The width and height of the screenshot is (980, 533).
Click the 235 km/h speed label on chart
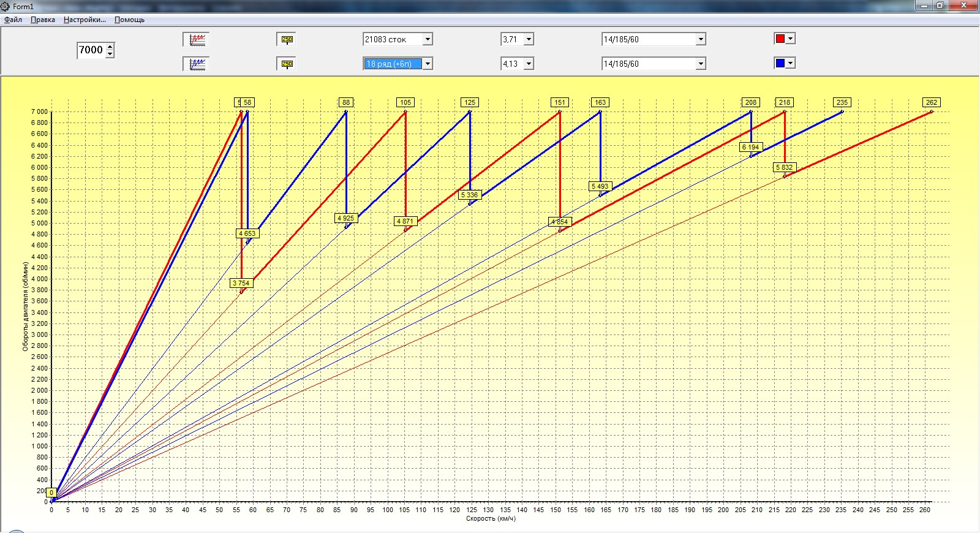pos(842,102)
